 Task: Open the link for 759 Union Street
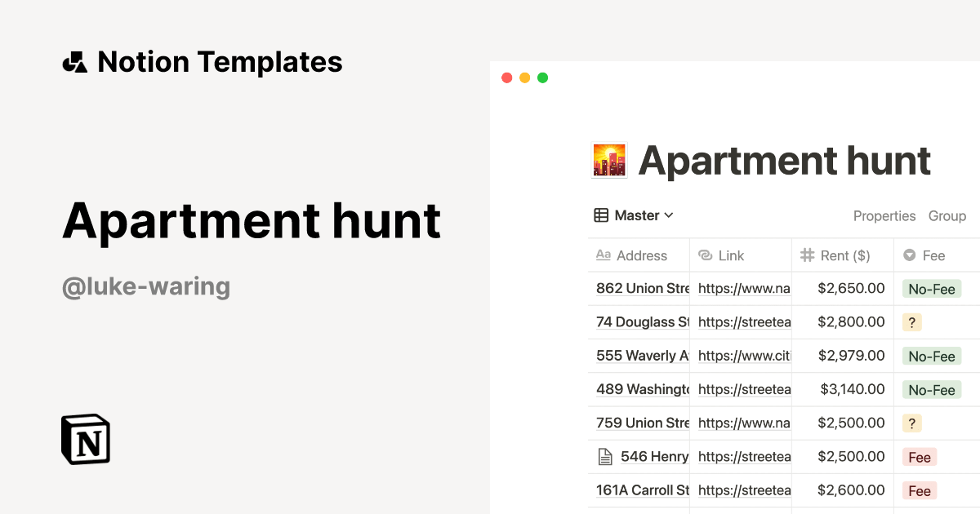[x=744, y=423]
